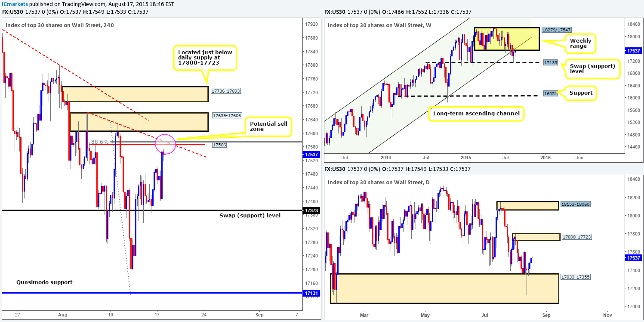This screenshot has height=322, width=644.
Task: Click the callout about daily supply 17800-17723
Action: coord(206,58)
